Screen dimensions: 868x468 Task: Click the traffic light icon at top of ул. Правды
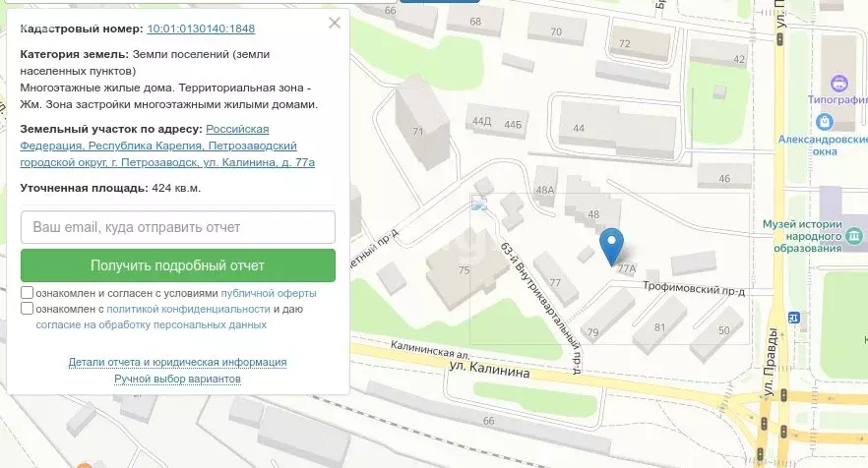[x=780, y=39]
